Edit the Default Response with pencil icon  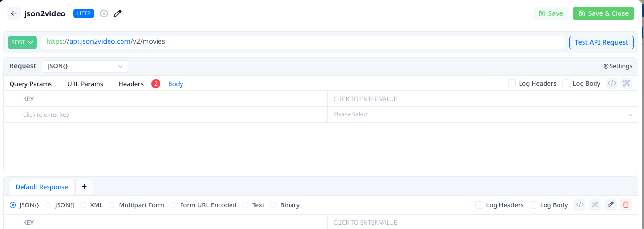pos(610,205)
